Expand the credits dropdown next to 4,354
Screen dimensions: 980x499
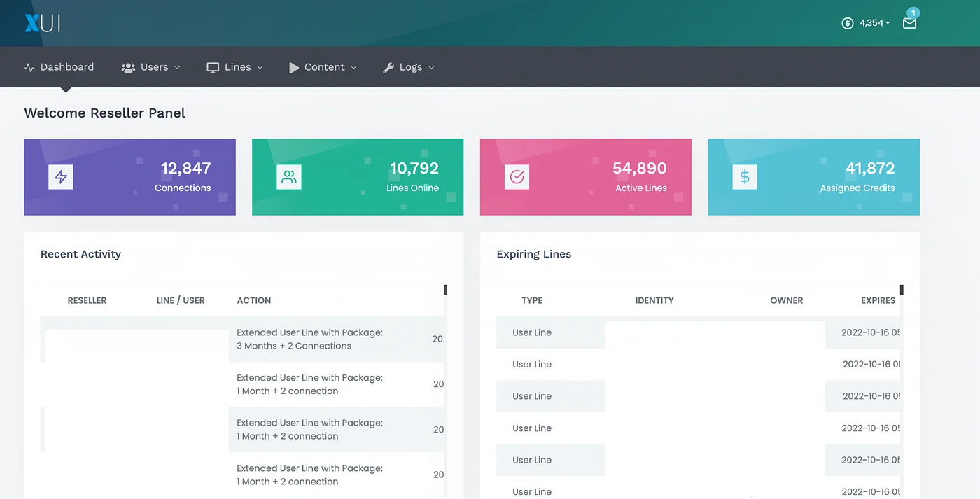point(887,22)
